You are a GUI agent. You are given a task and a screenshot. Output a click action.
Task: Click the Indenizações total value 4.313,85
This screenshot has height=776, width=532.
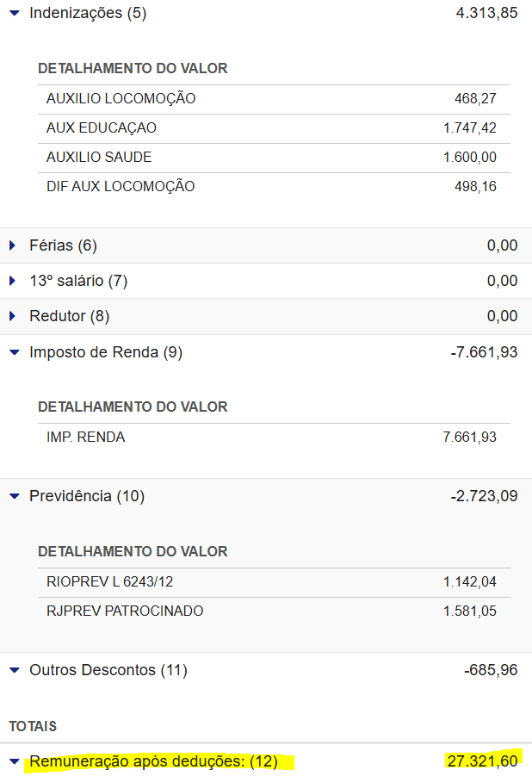click(486, 14)
